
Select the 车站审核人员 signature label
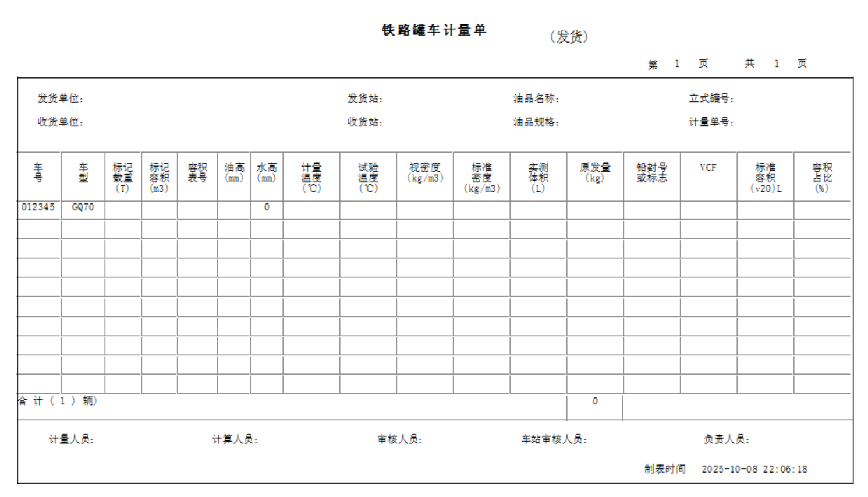tap(554, 439)
